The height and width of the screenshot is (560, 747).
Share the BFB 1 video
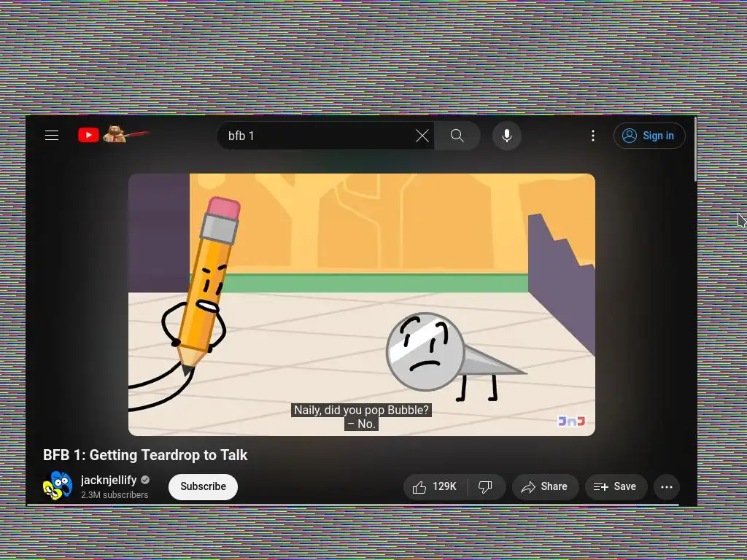point(545,486)
